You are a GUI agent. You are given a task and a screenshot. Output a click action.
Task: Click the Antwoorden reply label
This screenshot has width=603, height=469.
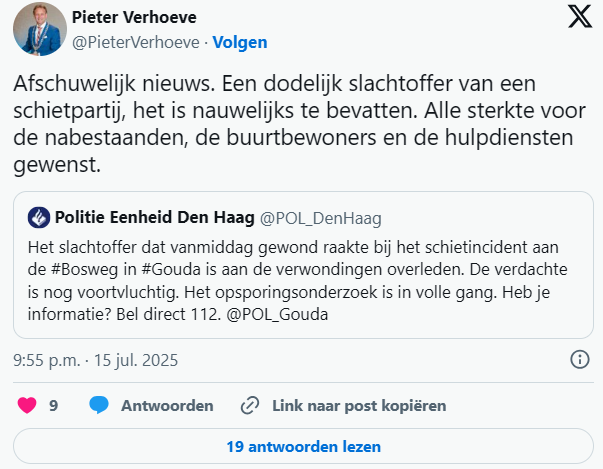click(x=167, y=406)
